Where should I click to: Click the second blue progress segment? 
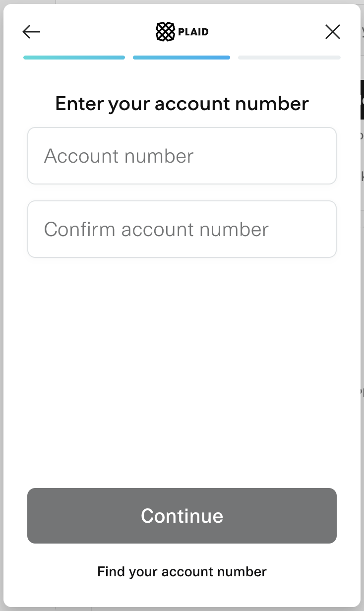tap(182, 58)
